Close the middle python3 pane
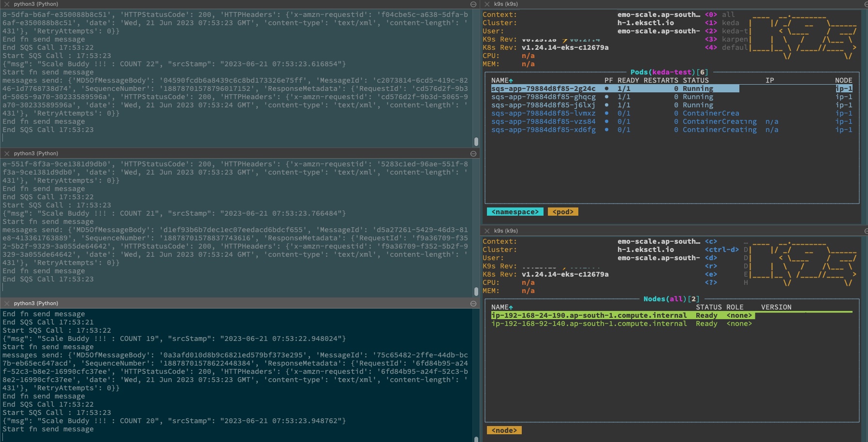868x442 pixels. [7, 153]
